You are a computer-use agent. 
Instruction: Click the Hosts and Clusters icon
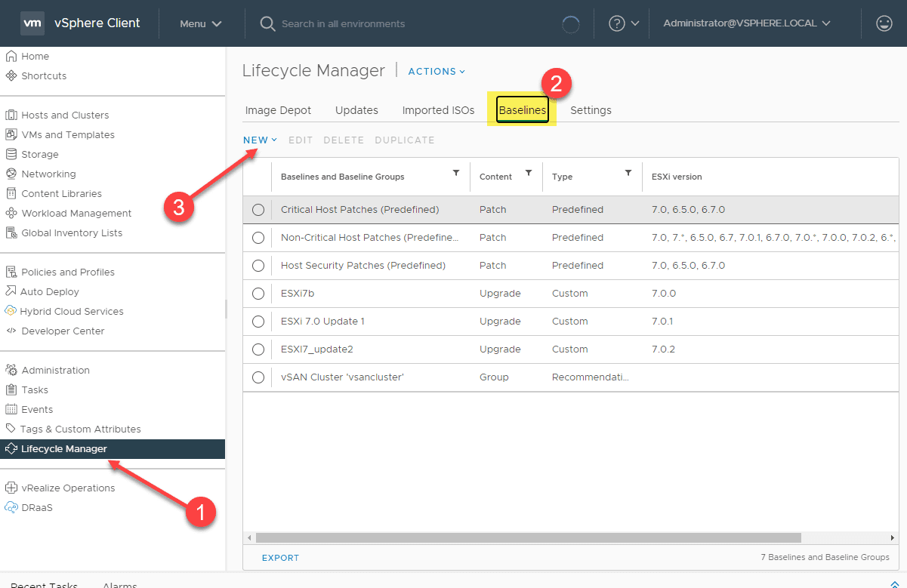point(11,115)
